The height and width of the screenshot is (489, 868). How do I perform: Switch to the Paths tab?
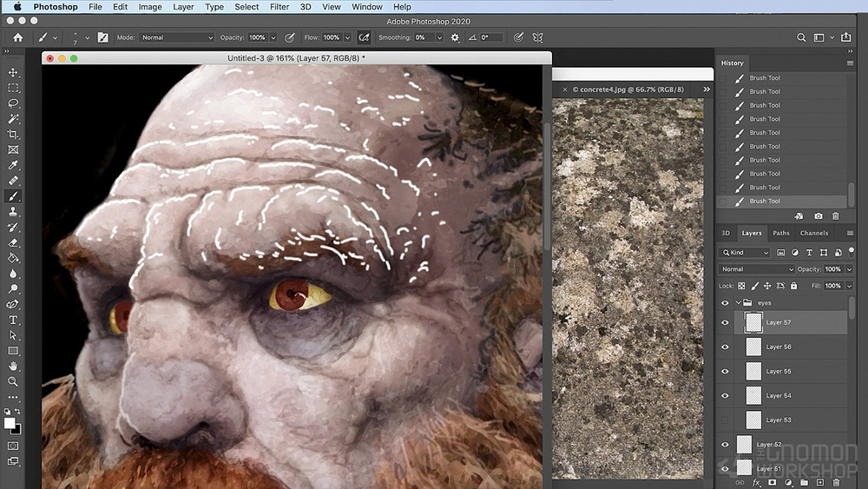coord(780,233)
